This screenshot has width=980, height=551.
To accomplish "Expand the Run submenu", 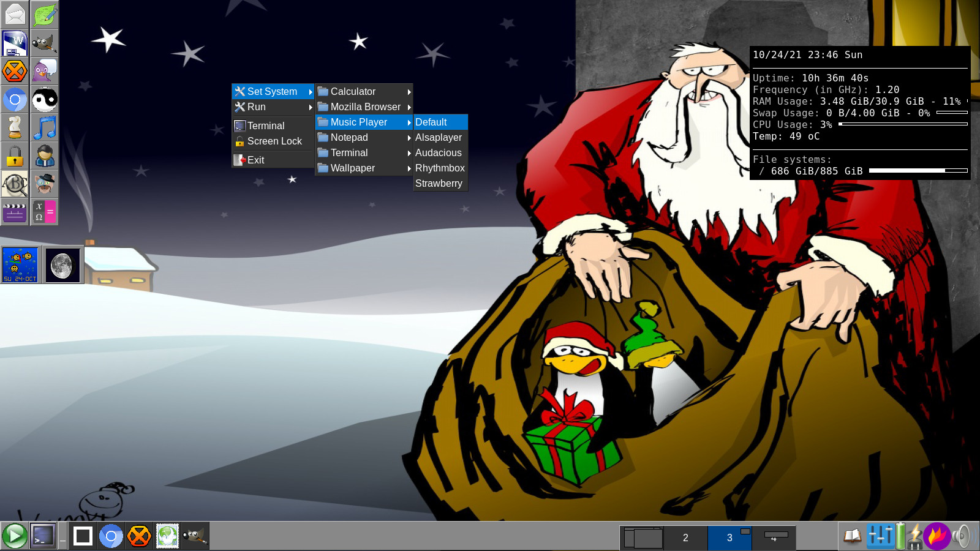I will [x=273, y=107].
